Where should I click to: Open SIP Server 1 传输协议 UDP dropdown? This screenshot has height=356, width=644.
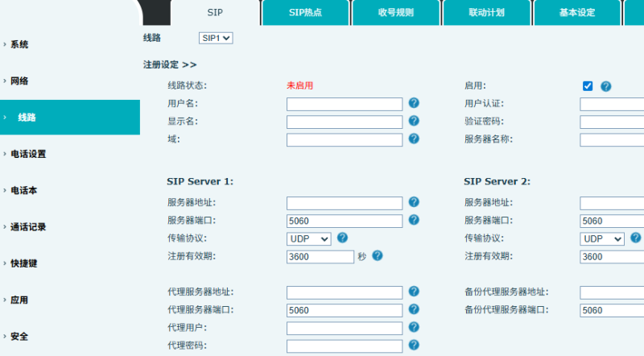click(x=309, y=238)
